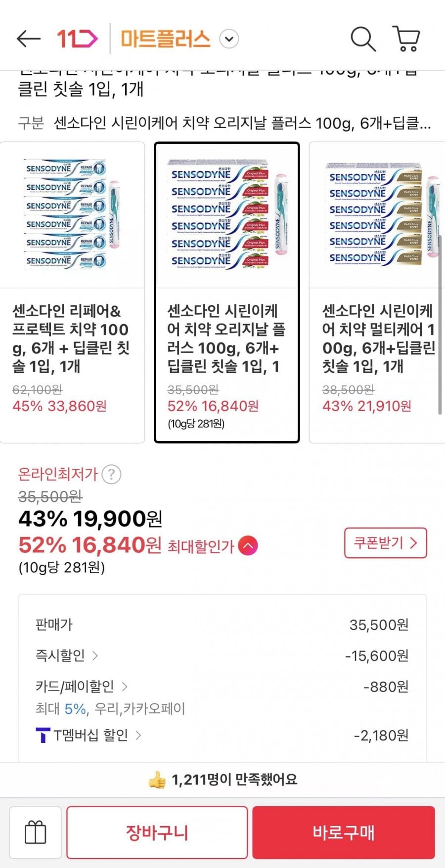The height and width of the screenshot is (868, 445).
Task: Expand the 마트플러스 dropdown arrow
Action: (229, 39)
